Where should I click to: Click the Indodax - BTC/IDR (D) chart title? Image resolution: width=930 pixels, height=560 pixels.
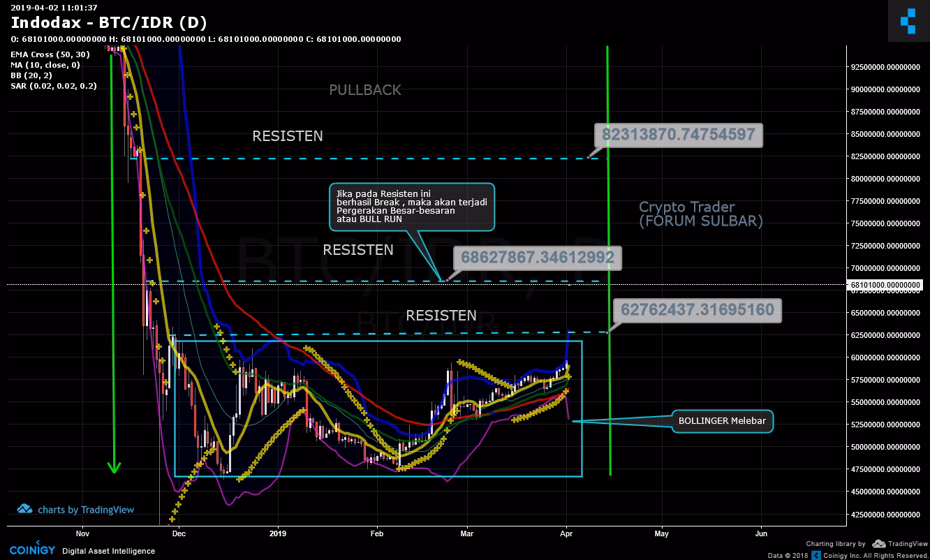tap(108, 22)
